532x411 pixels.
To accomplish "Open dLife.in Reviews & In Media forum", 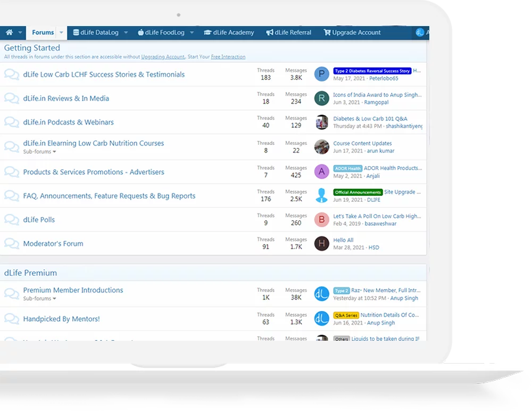I will 66,98.
